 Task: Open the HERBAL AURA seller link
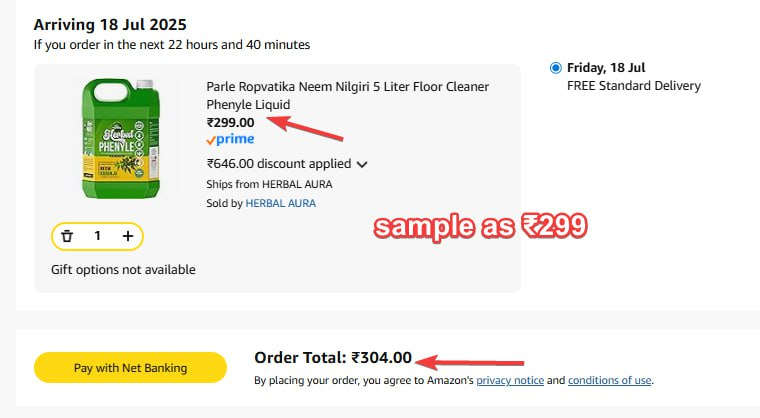[x=280, y=204]
